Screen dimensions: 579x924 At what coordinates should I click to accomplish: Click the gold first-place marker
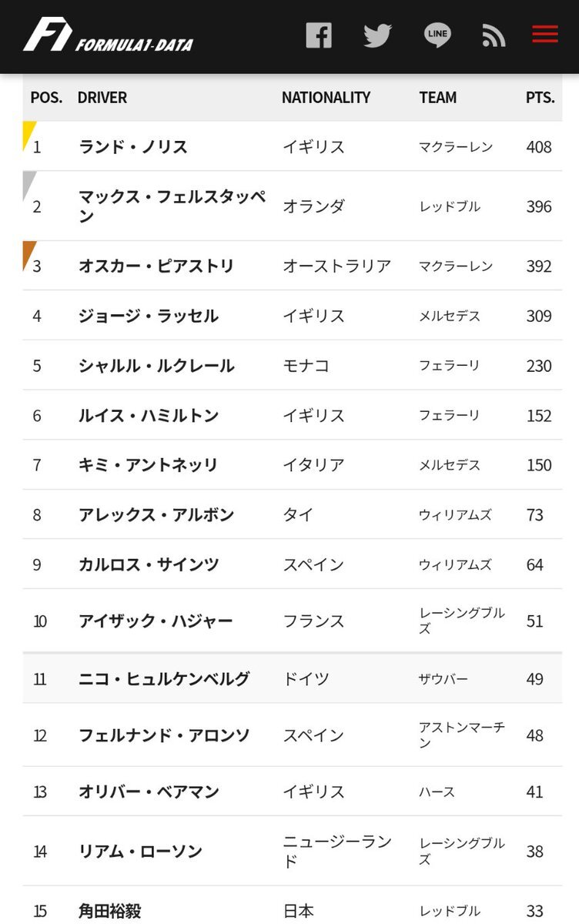pyautogui.click(x=28, y=132)
